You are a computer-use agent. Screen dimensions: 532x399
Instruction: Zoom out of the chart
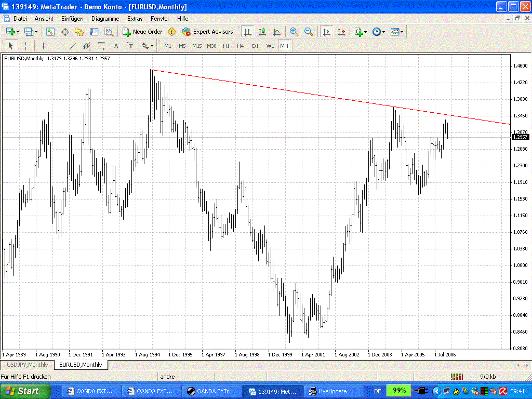pos(309,32)
